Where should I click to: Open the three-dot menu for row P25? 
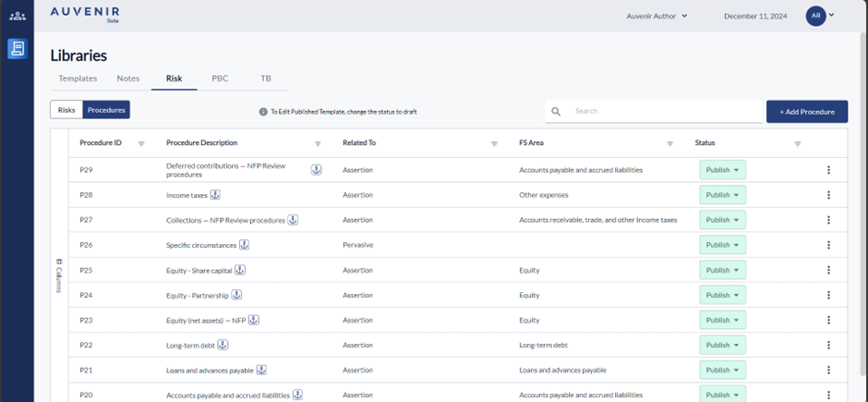click(828, 270)
